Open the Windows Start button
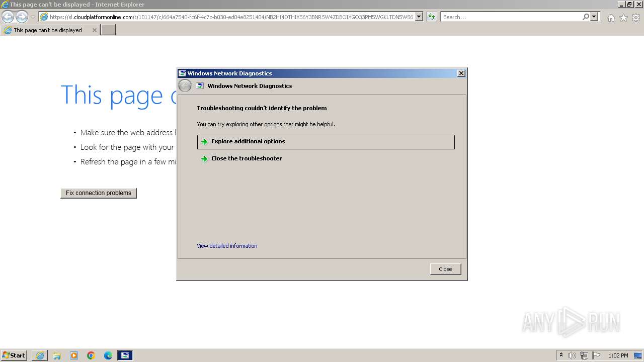 coord(14,355)
